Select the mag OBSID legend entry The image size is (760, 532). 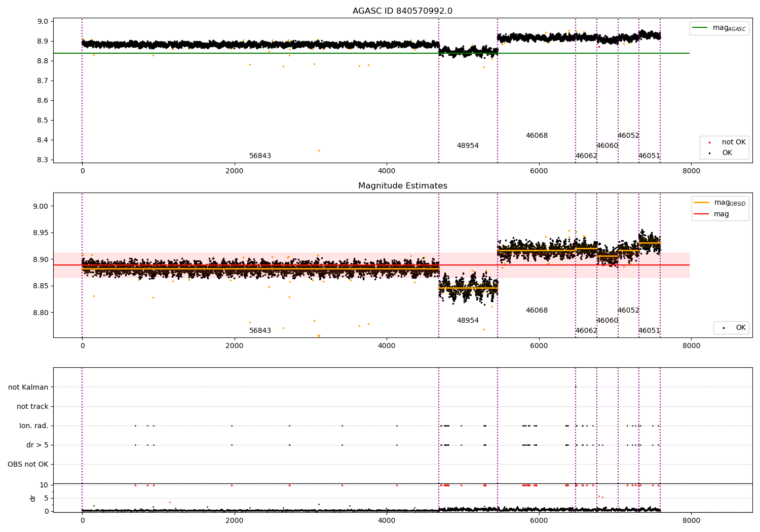[x=719, y=203]
